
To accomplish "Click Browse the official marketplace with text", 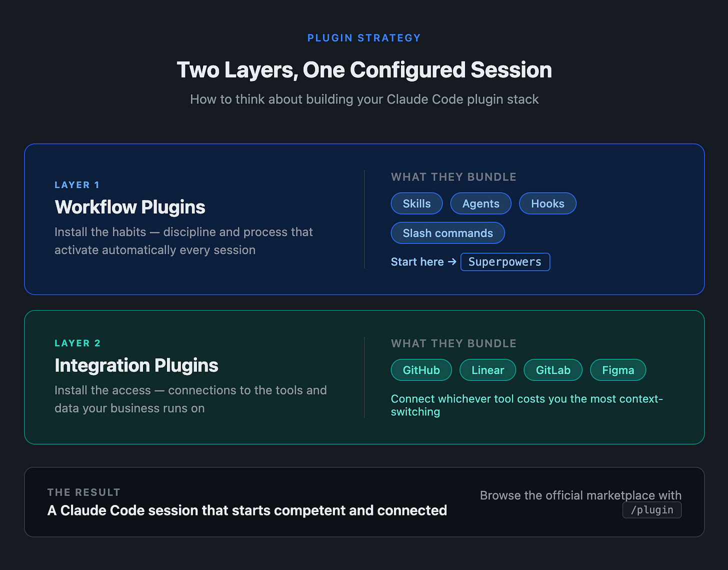I will (580, 495).
